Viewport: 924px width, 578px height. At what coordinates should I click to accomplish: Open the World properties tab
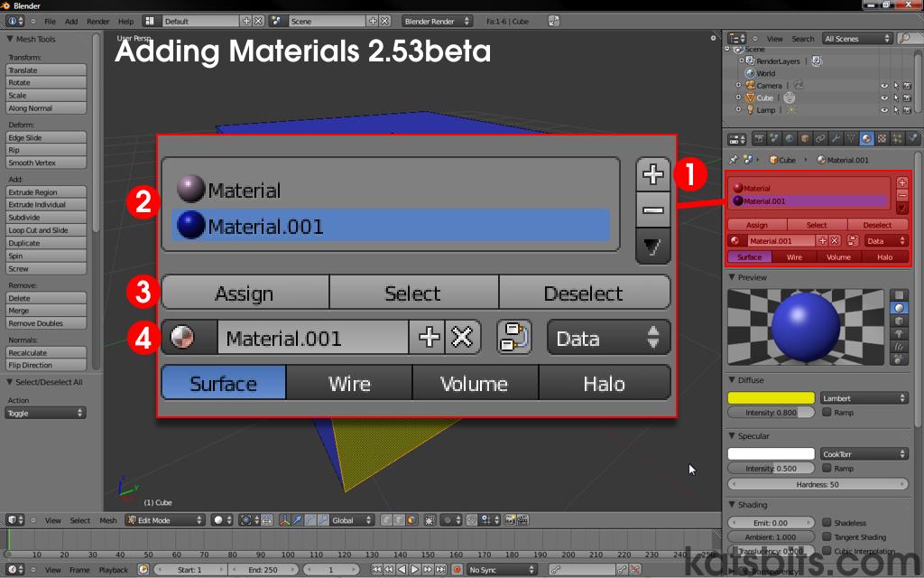coord(790,138)
